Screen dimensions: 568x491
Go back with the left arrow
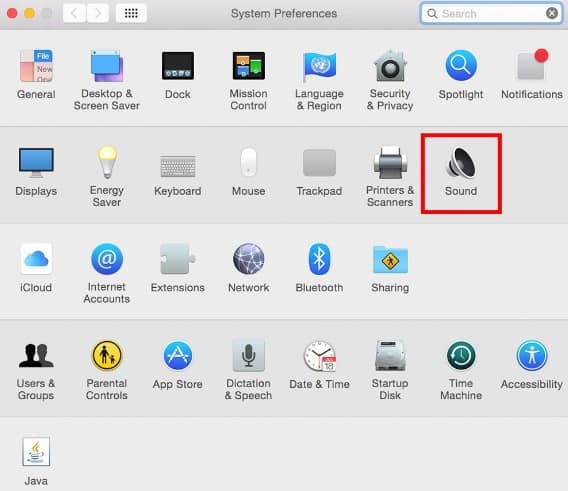click(x=74, y=13)
